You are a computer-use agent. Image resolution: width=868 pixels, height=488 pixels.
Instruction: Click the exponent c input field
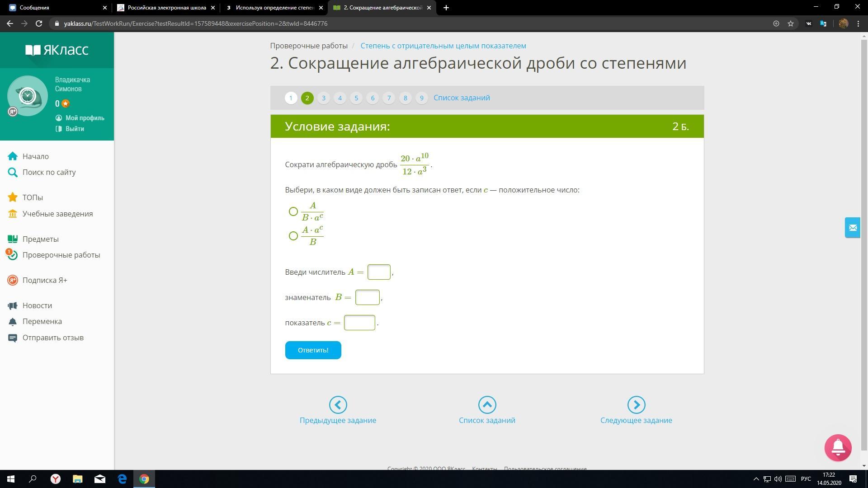click(x=359, y=323)
